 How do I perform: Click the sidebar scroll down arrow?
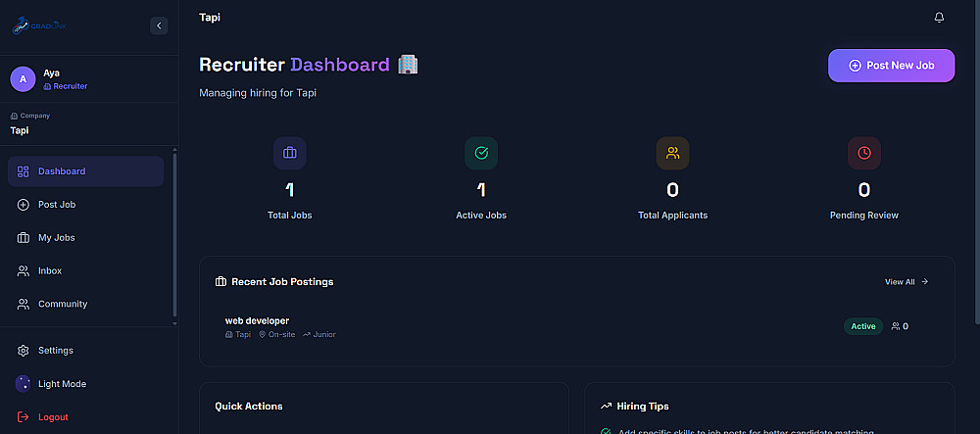175,323
